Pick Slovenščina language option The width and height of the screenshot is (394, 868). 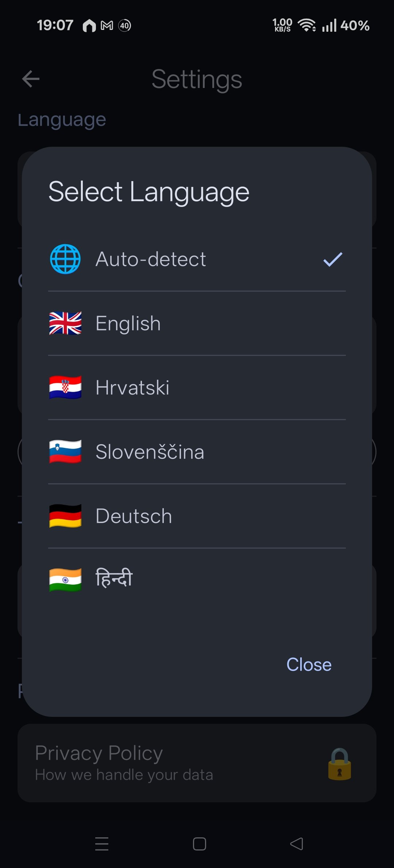coord(150,452)
